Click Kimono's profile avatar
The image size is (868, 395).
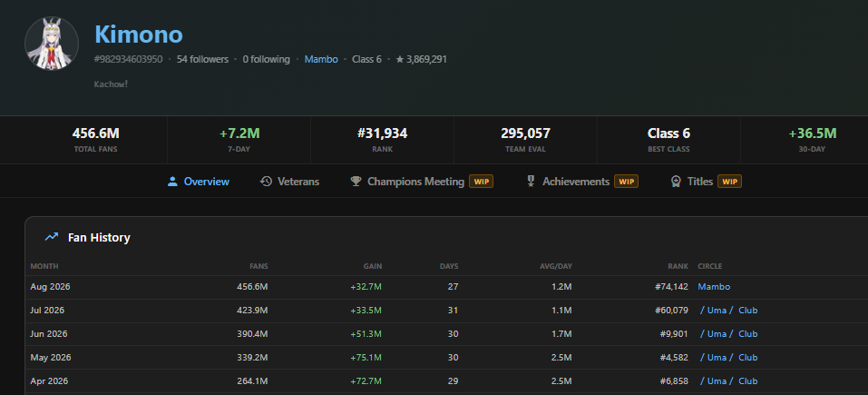point(52,44)
